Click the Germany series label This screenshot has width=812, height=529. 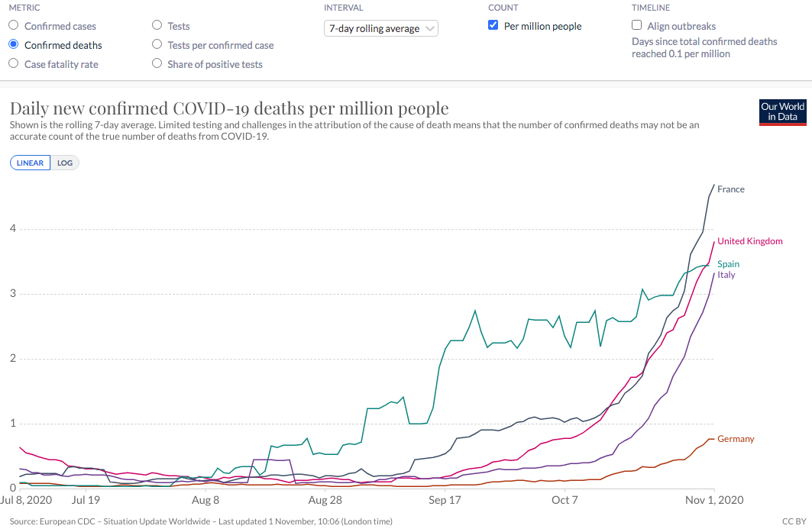click(x=736, y=439)
